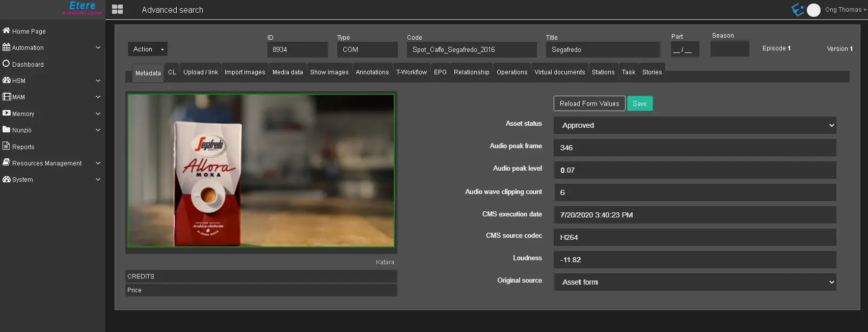Image resolution: width=868 pixels, height=332 pixels.
Task: Open the Original source dropdown
Action: 695,282
